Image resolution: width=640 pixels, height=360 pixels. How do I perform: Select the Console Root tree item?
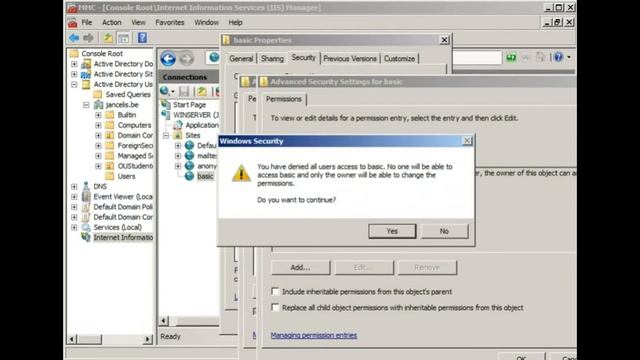point(102,53)
